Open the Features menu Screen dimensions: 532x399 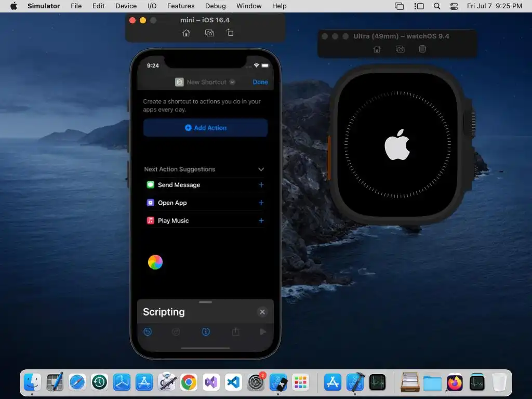click(x=181, y=6)
